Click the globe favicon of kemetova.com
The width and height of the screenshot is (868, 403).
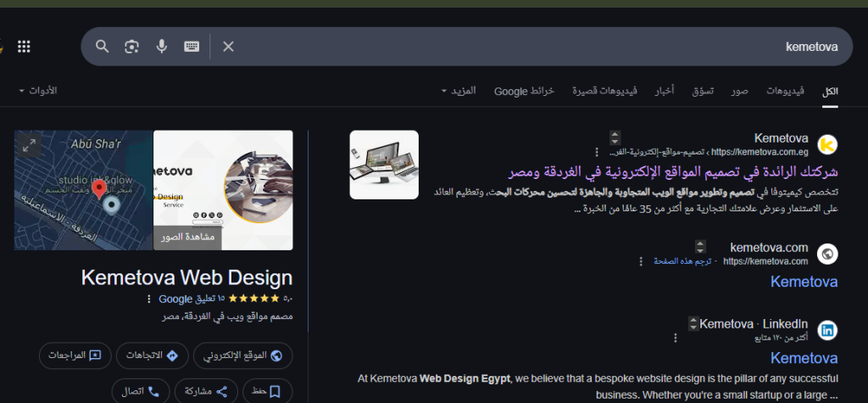click(x=827, y=254)
